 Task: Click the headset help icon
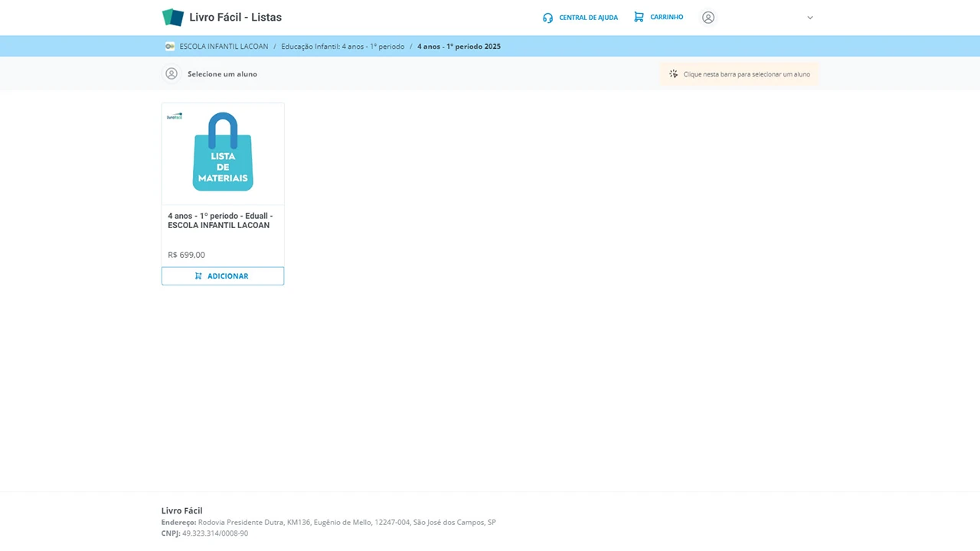[x=547, y=18]
